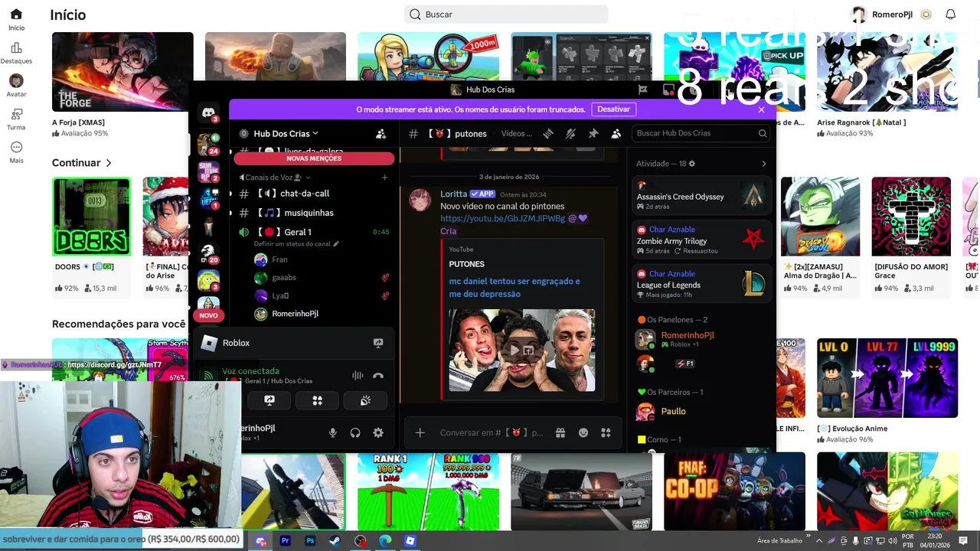Viewport: 980px width, 551px height.
Task: Toggle noise suppression waveform icon
Action: tap(358, 376)
